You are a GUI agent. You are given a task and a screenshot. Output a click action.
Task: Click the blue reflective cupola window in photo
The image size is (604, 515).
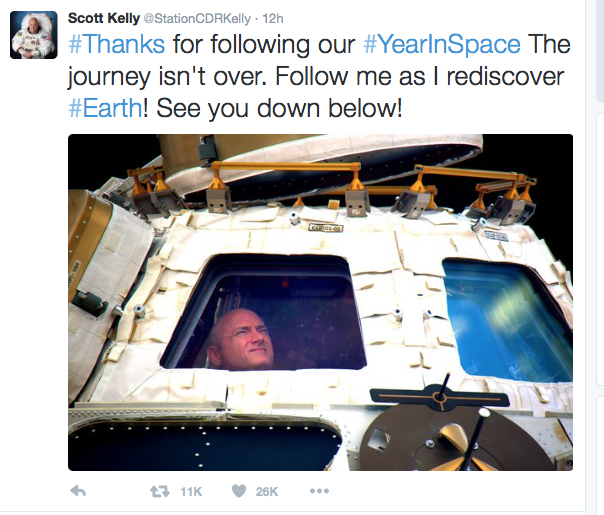coord(508,320)
